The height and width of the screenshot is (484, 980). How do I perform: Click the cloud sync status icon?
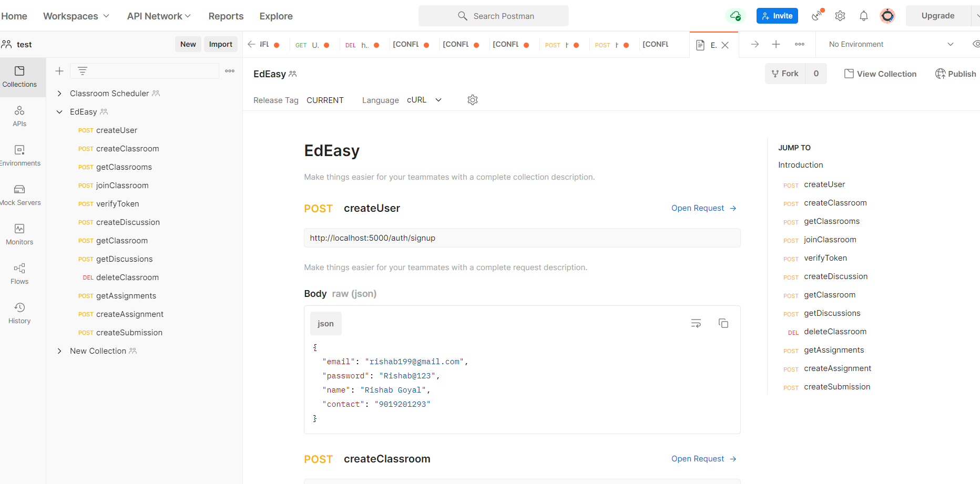[x=736, y=16]
